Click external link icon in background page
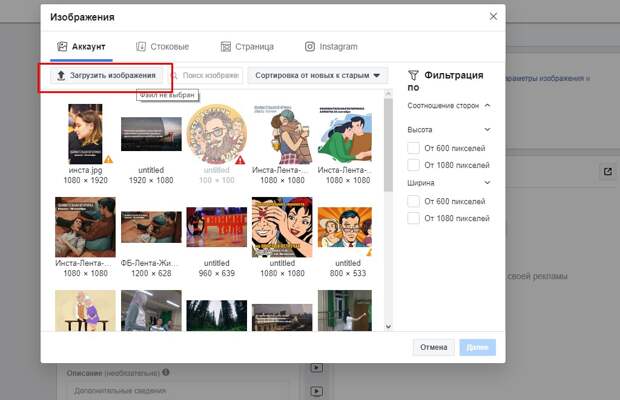 click(x=608, y=172)
